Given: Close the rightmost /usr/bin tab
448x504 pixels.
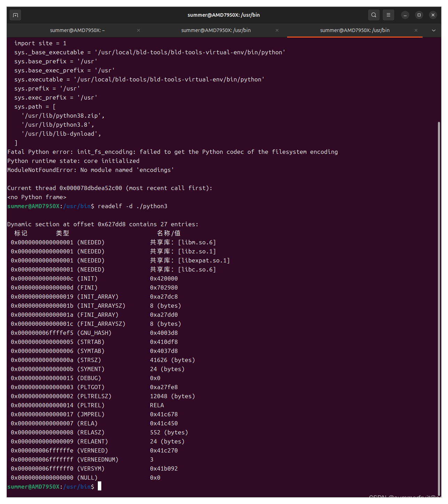Looking at the screenshot, I should point(416,30).
